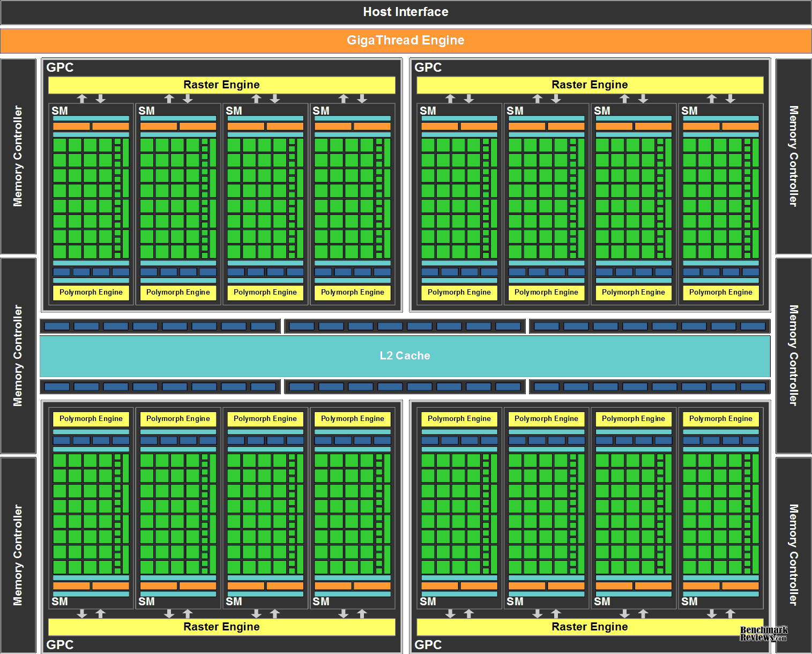Screen dimensions: 812x654
Task: Click last Polymorph Engine in bottom-right GPC
Action: tap(720, 419)
